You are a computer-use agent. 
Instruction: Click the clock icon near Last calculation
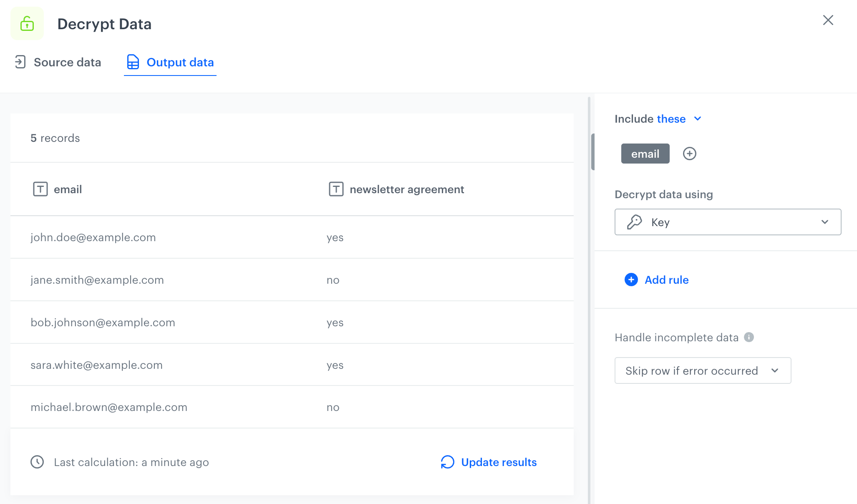37,462
